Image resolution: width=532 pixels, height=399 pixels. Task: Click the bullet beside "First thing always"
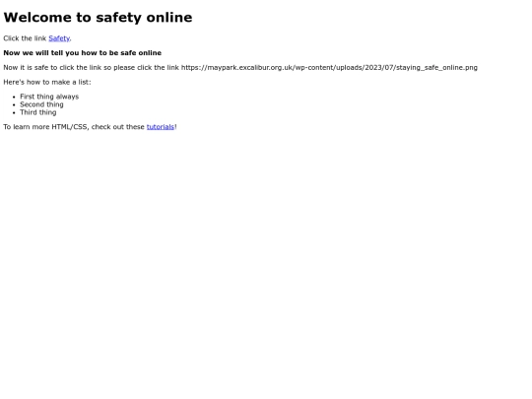pos(14,97)
